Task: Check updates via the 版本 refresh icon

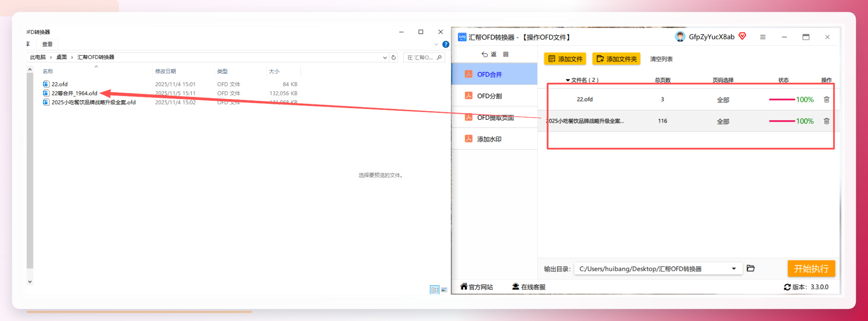Action: coord(787,287)
